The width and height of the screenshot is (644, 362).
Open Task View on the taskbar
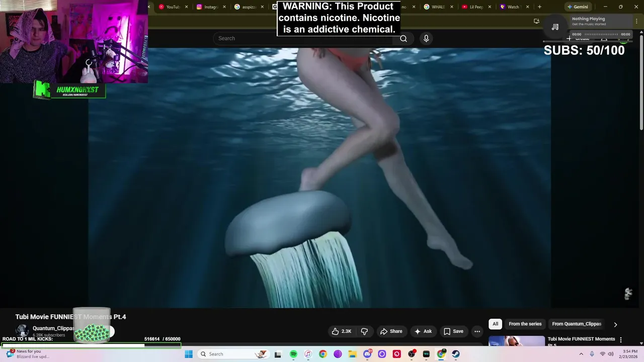(278, 354)
